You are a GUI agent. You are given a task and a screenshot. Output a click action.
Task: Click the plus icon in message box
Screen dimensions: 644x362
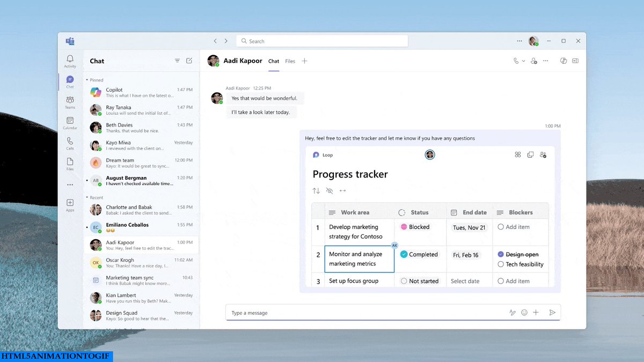[x=536, y=313]
